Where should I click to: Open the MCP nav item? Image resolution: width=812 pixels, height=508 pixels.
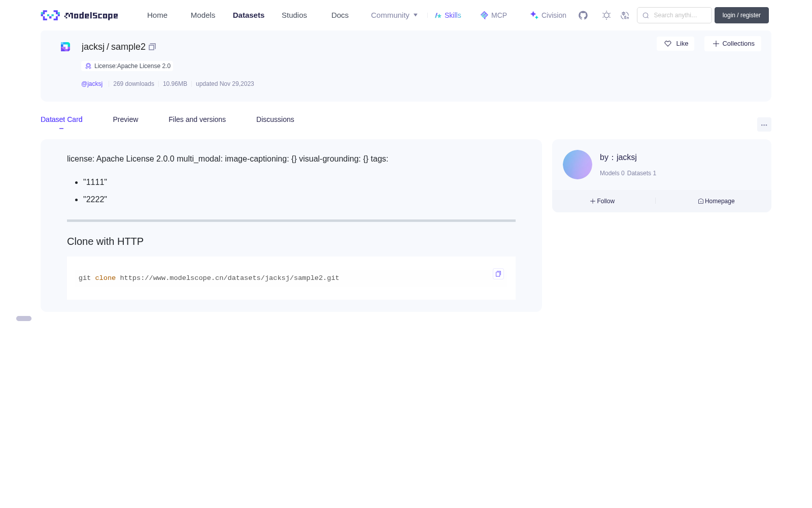point(494,15)
